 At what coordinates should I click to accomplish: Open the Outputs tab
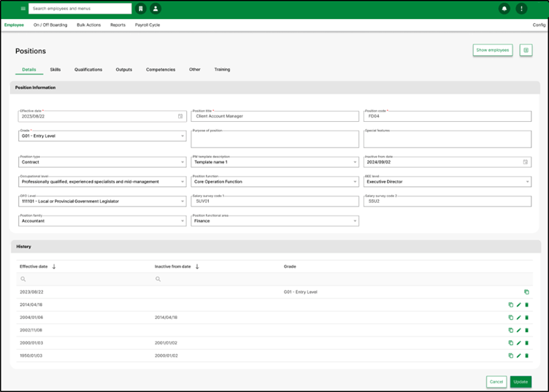[x=124, y=69]
